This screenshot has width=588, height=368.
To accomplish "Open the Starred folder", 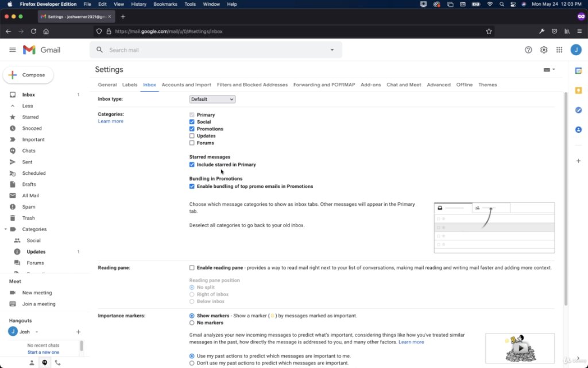I will [x=30, y=117].
